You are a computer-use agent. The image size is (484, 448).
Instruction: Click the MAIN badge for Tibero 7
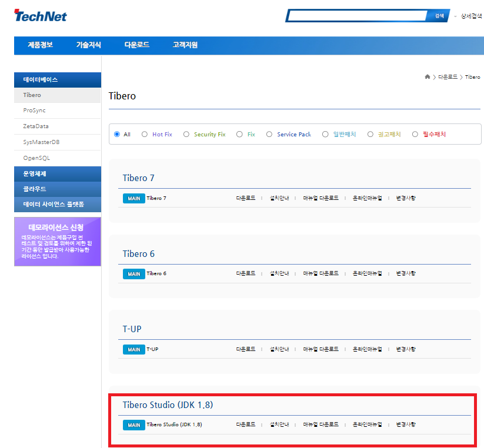[x=133, y=198]
